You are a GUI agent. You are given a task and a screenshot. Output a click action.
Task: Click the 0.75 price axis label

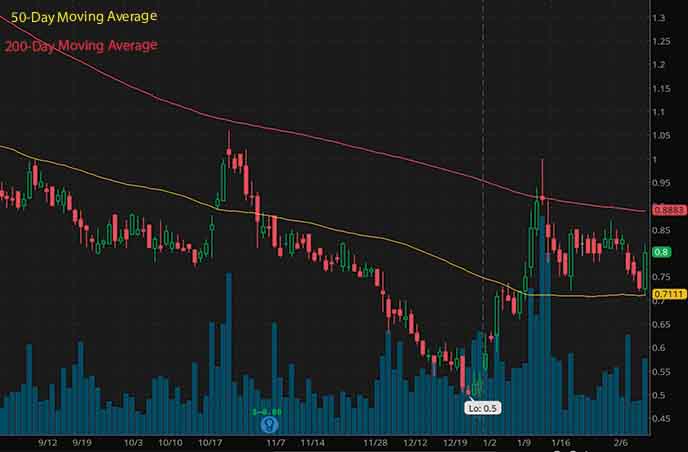661,277
